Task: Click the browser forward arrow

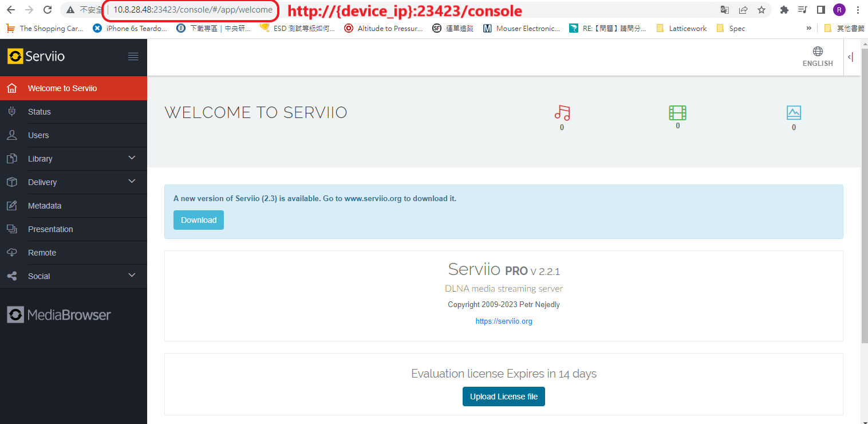Action: [29, 10]
